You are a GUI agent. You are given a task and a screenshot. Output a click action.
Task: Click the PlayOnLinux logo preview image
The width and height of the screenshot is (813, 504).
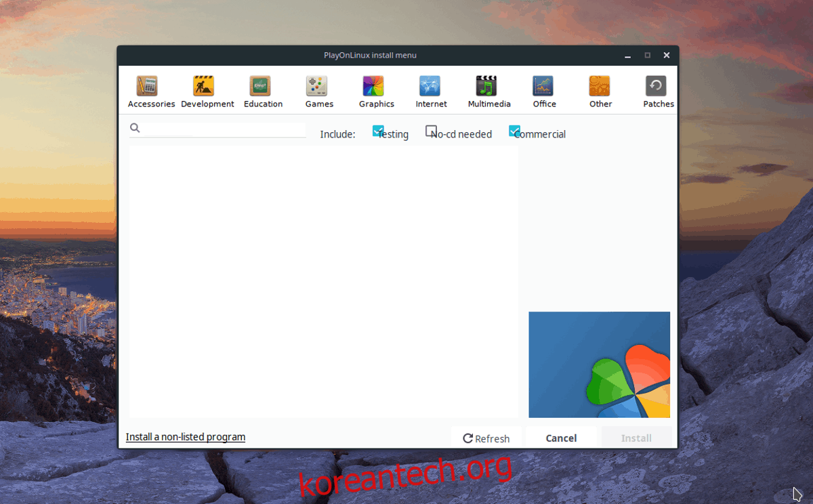tap(600, 364)
